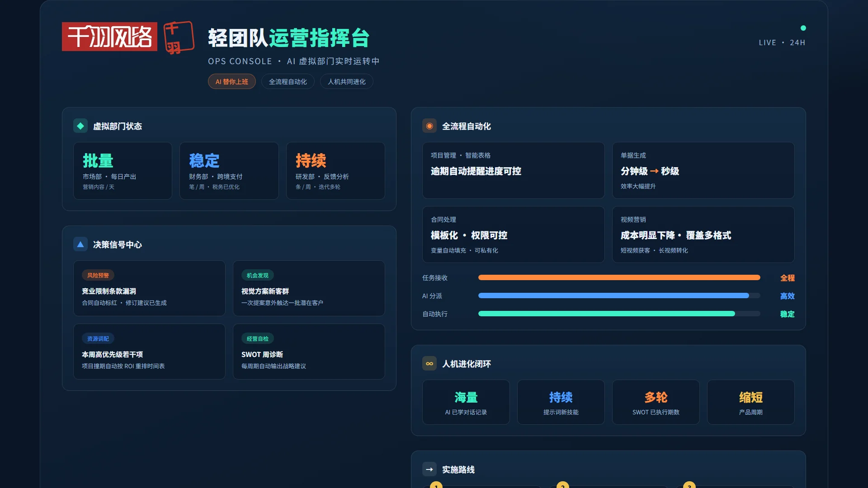
Task: Click the orange target icon beside 全流程自动化
Action: pyautogui.click(x=429, y=126)
